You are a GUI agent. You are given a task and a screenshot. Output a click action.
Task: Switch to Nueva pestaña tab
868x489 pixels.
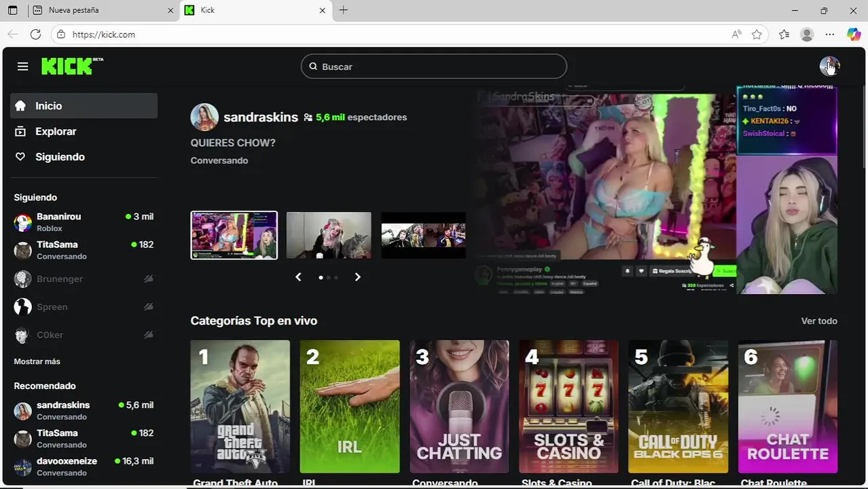click(102, 10)
